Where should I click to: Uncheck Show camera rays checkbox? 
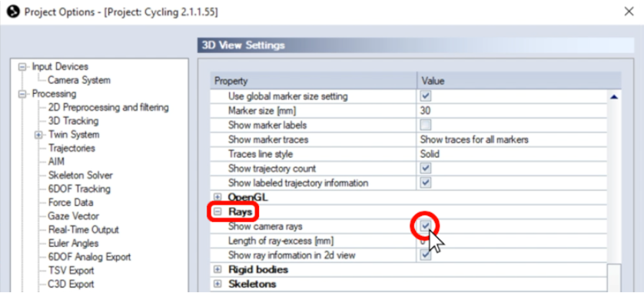[x=426, y=226]
